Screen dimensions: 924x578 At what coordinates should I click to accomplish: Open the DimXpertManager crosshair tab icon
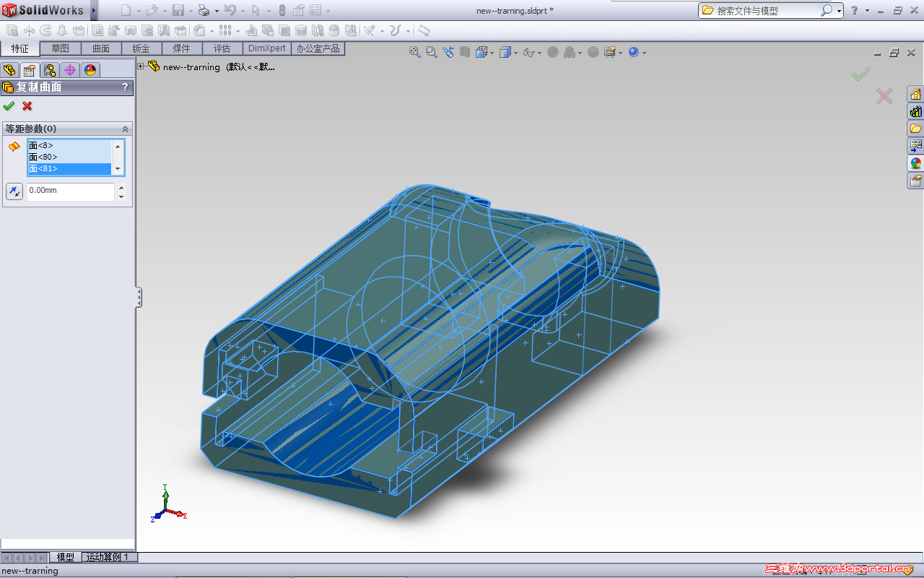click(70, 70)
